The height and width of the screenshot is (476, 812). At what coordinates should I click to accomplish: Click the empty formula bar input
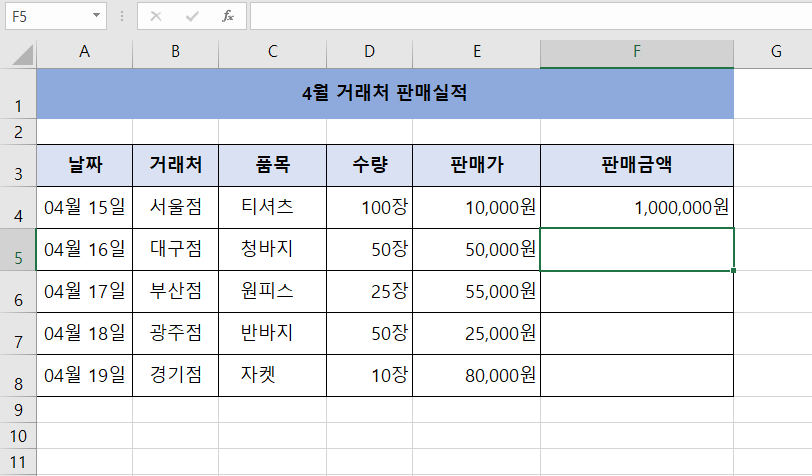[531, 16]
